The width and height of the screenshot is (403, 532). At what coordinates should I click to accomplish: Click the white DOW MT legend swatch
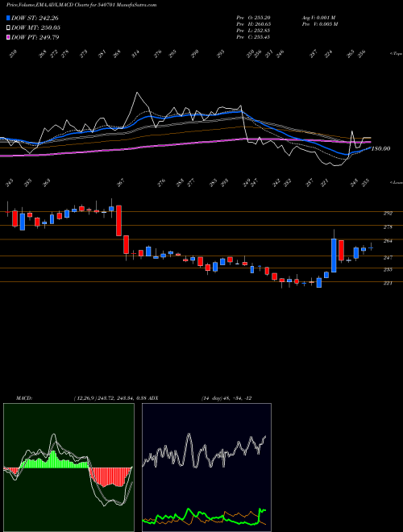pyautogui.click(x=8, y=27)
